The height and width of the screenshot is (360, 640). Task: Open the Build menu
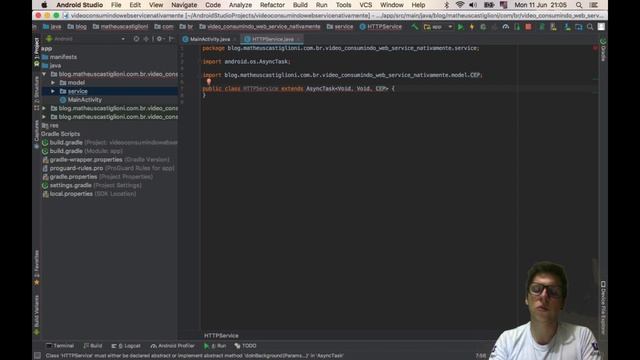(x=300, y=5)
